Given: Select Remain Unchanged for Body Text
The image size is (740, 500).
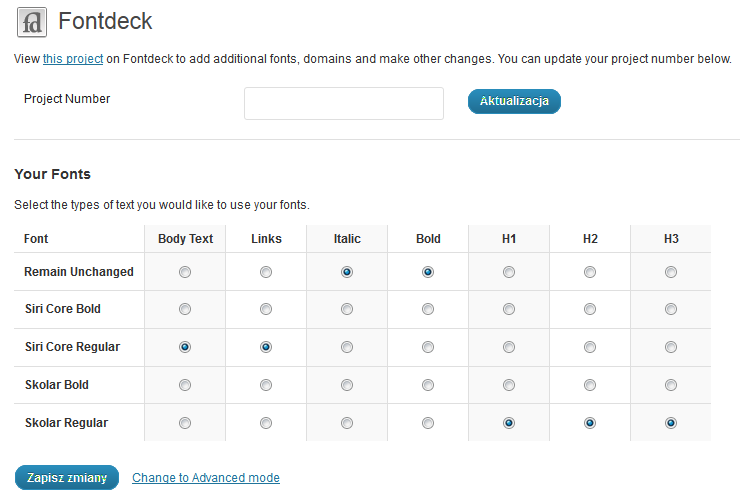Looking at the screenshot, I should click(185, 272).
